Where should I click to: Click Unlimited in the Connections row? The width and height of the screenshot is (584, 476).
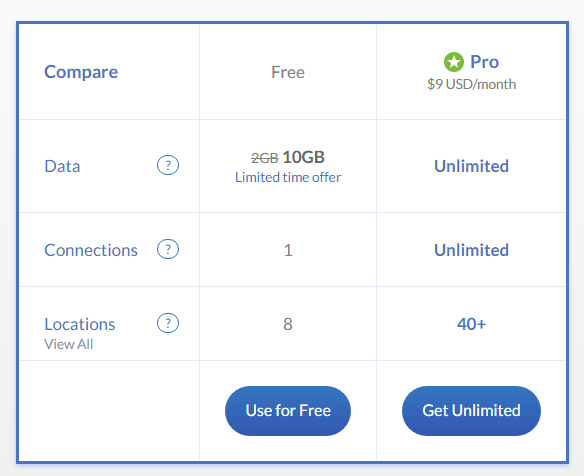click(472, 250)
